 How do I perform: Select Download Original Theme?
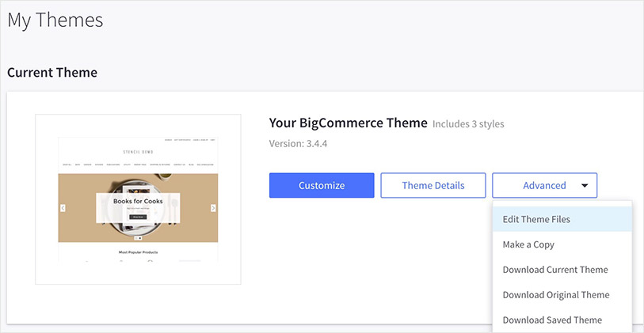pyautogui.click(x=562, y=294)
